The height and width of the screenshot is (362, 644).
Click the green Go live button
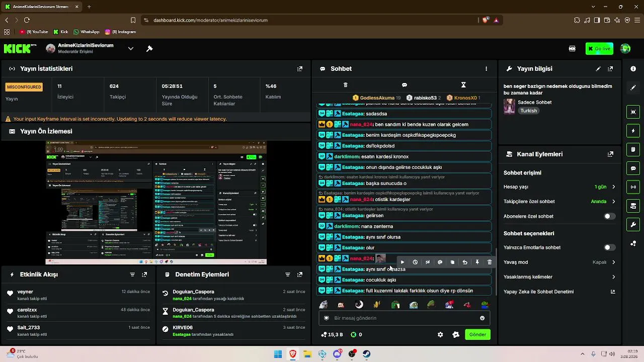(x=599, y=49)
